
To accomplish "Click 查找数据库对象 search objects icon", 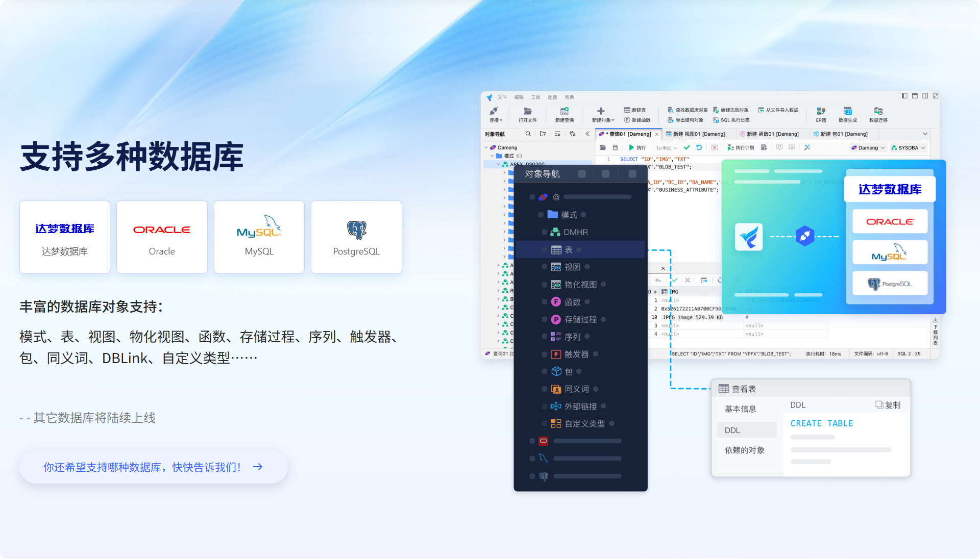I will (x=671, y=110).
